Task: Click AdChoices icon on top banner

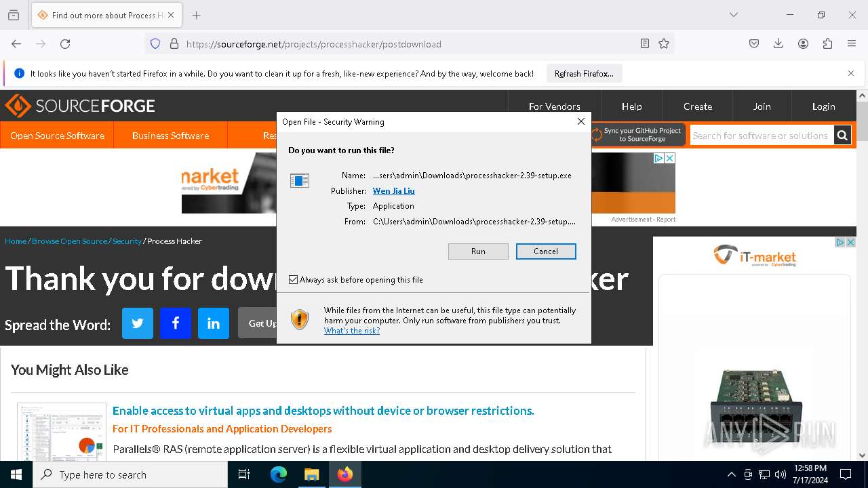Action: [658, 158]
